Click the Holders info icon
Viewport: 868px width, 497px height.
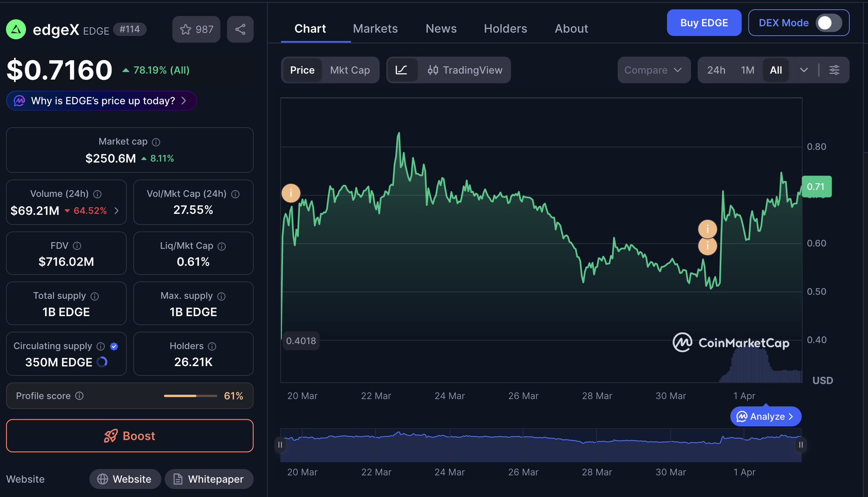(x=212, y=346)
